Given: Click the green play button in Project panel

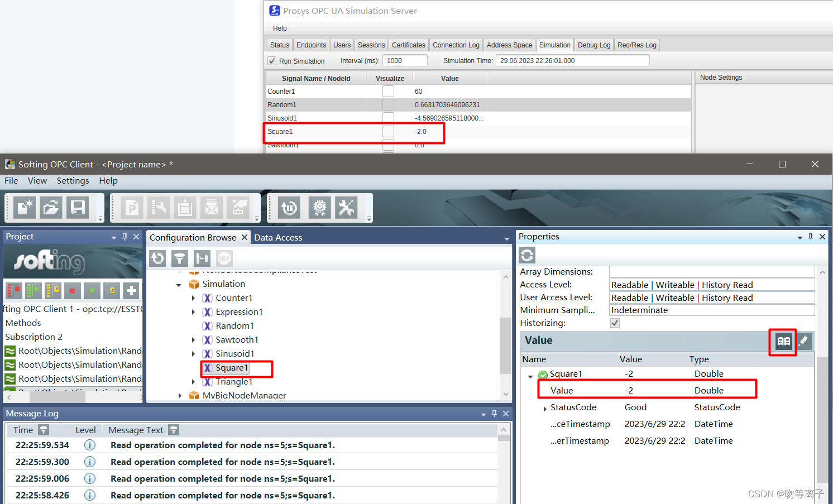Looking at the screenshot, I should pyautogui.click(x=92, y=290).
